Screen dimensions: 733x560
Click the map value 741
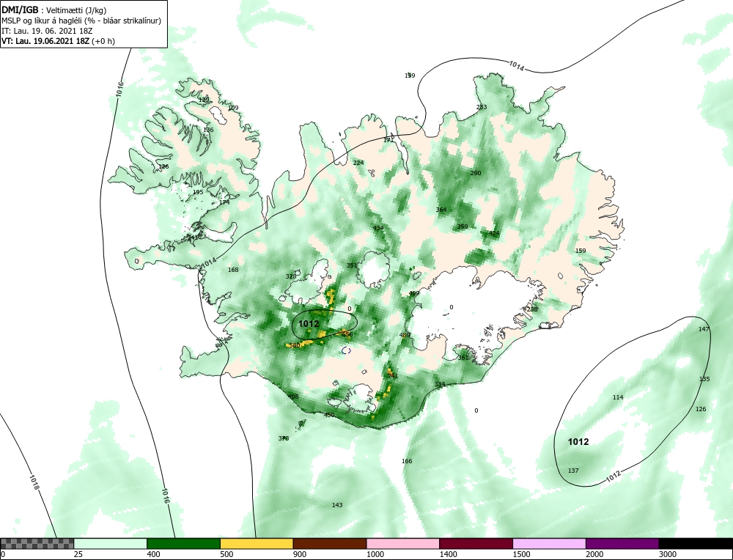[393, 376]
